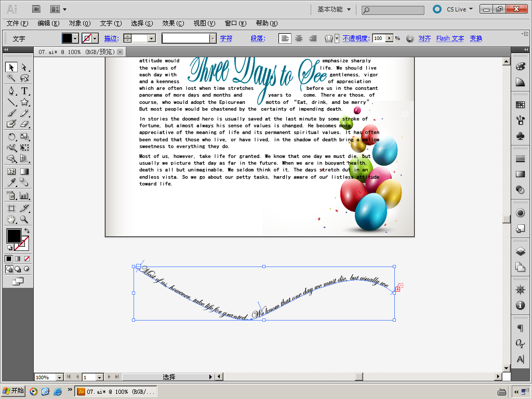
Task: Select the Artboard tool
Action: click(11, 208)
